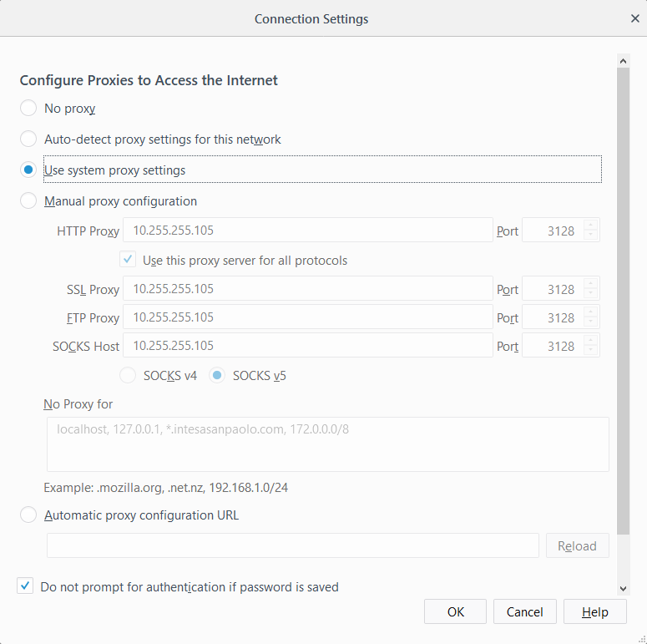Image resolution: width=647 pixels, height=644 pixels.
Task: Increase the SOCKS Host port with up arrow
Action: click(x=590, y=340)
